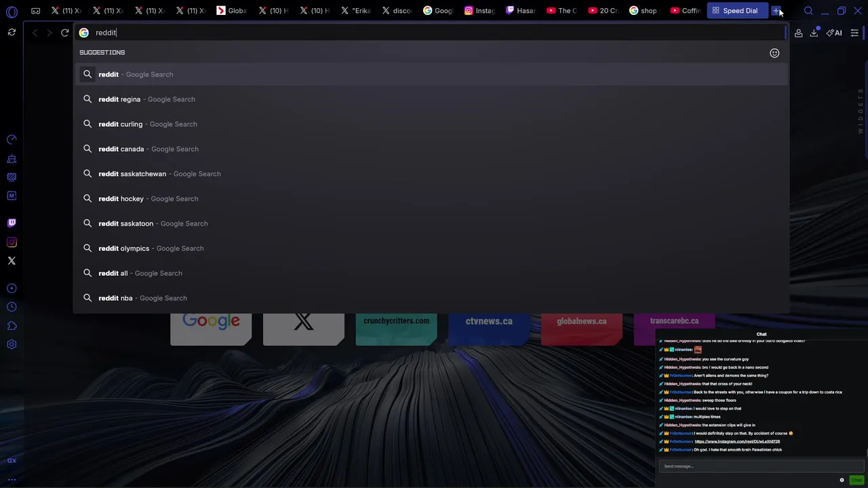The width and height of the screenshot is (868, 488).
Task: Open the globalnews.ca speed dial tile
Action: point(582,328)
